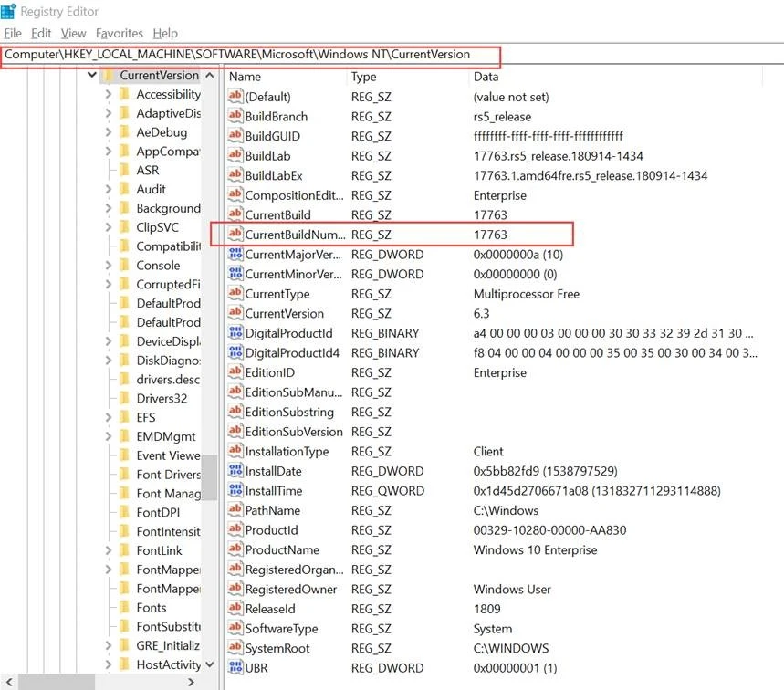Open the File menu
The width and height of the screenshot is (784, 690).
point(12,33)
